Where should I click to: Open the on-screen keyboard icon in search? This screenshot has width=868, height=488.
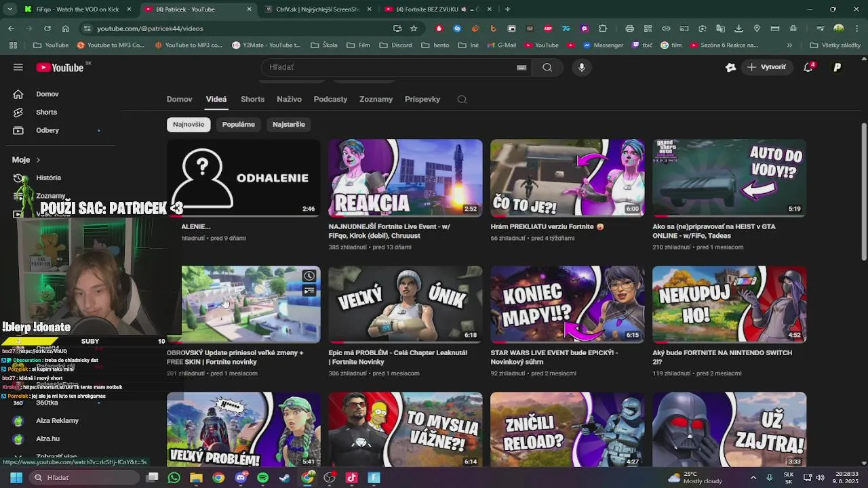tap(521, 67)
